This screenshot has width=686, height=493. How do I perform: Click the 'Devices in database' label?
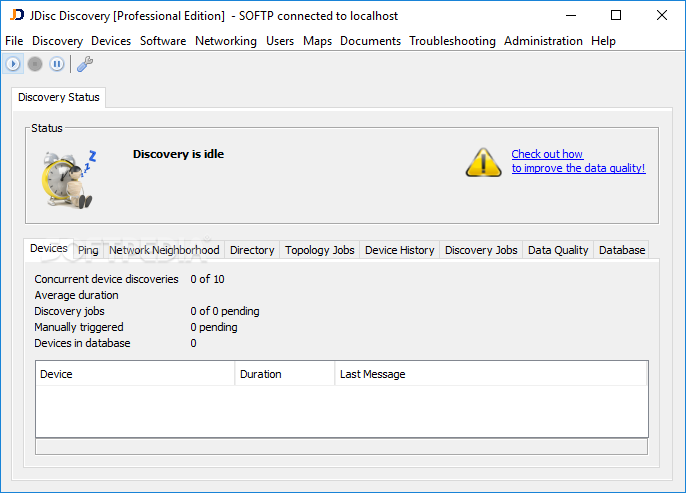[x=82, y=343]
